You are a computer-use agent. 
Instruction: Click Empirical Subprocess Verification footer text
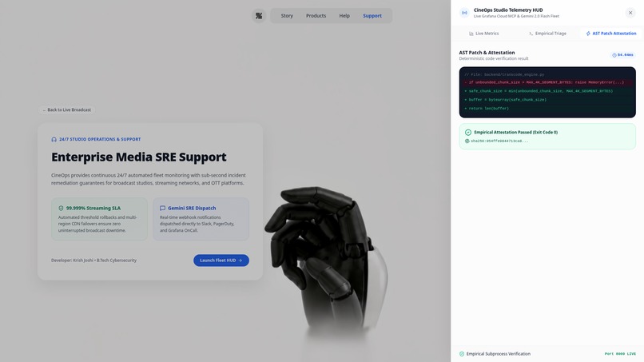click(499, 354)
